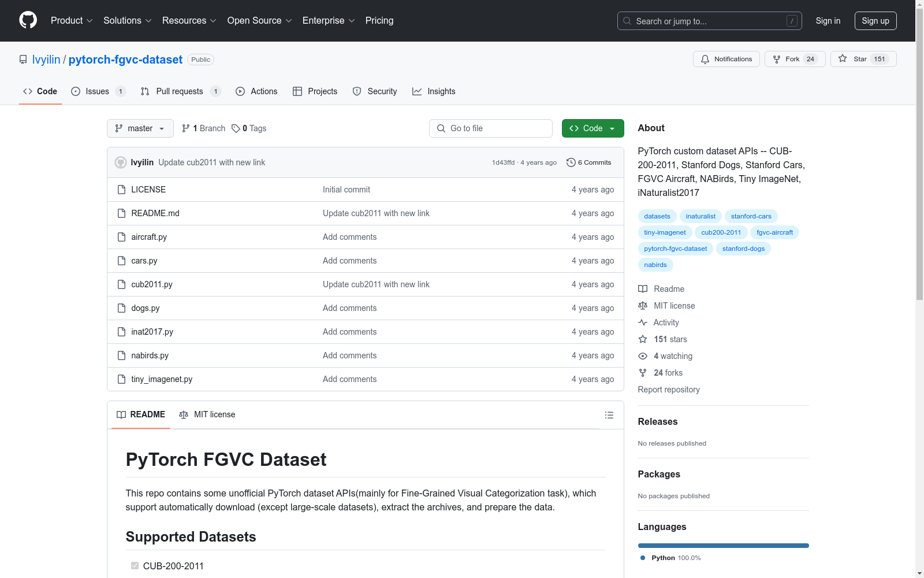Click the Go to file input

point(491,128)
